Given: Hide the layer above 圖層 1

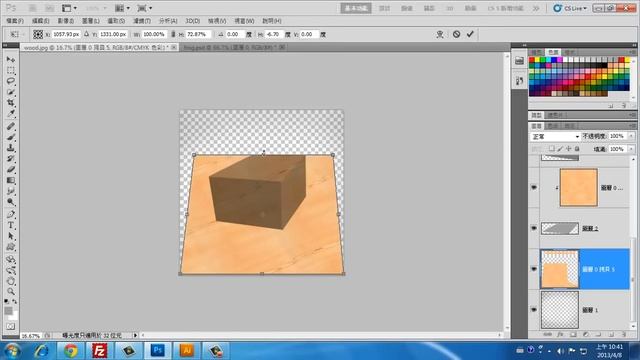Looking at the screenshot, I should click(534, 269).
